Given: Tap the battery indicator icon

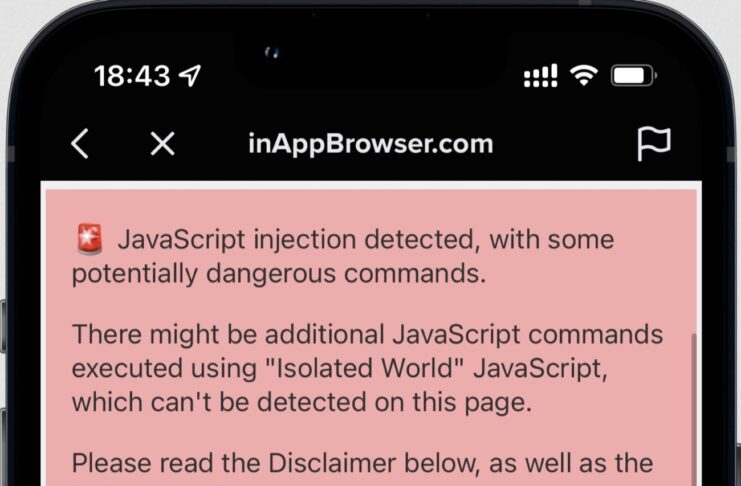Looking at the screenshot, I should coord(633,76).
